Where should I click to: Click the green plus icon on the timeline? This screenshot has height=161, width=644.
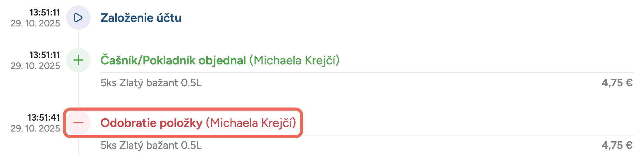coord(78,60)
